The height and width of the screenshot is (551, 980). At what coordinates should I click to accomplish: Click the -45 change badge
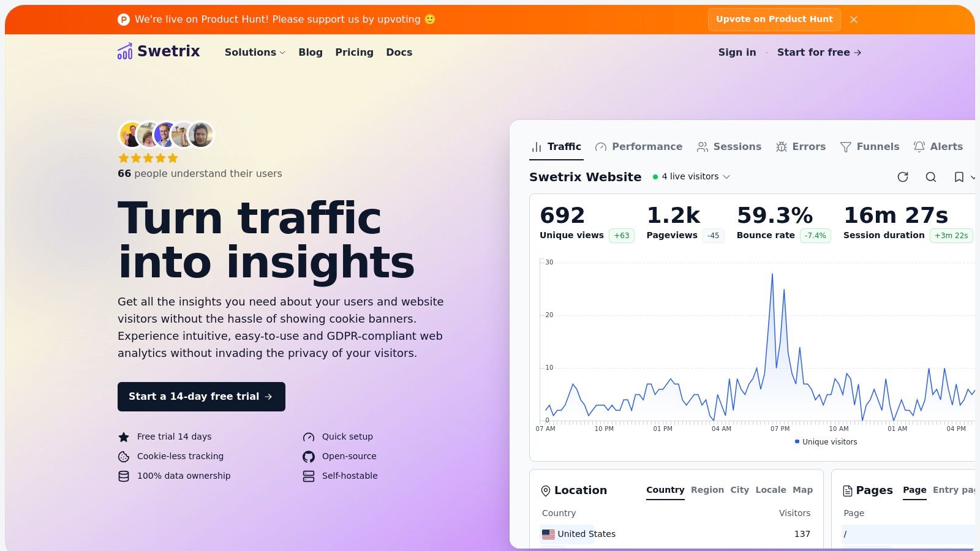(x=714, y=236)
